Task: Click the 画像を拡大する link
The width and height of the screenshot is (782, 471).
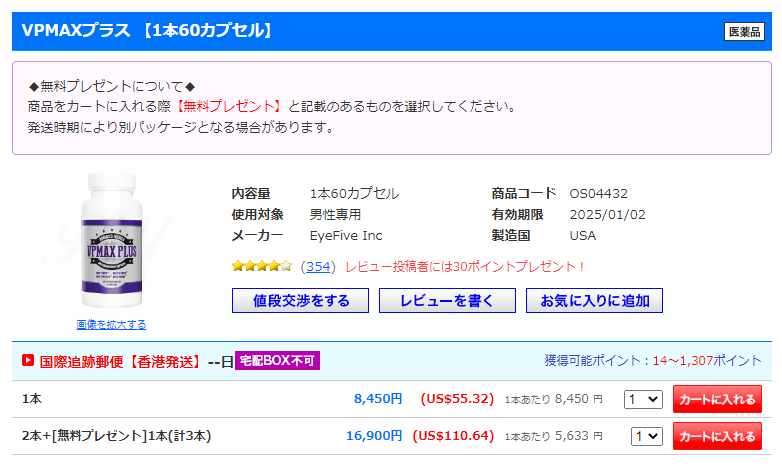Action: tap(111, 325)
